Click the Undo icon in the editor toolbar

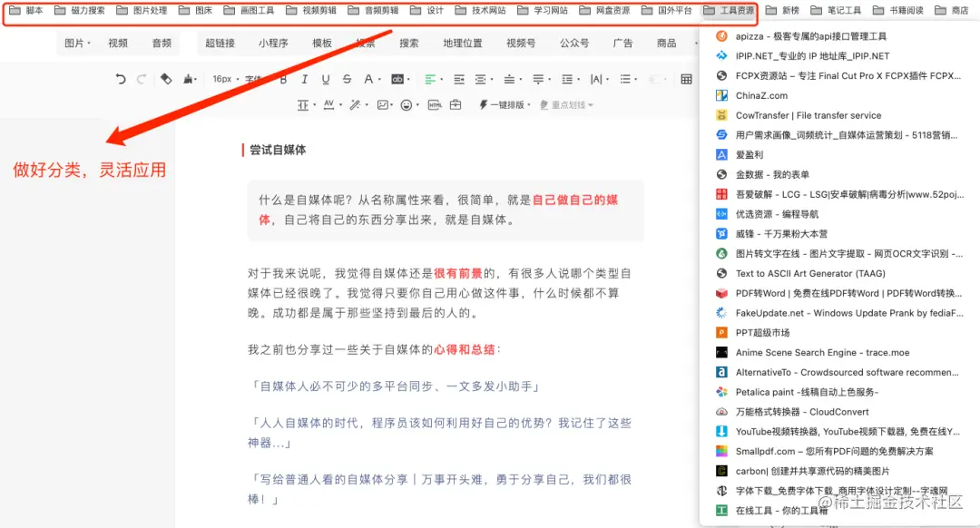[122, 80]
